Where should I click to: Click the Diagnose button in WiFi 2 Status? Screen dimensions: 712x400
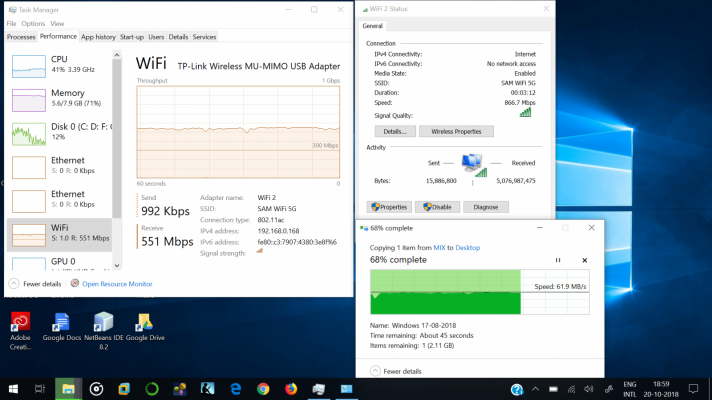tap(486, 207)
